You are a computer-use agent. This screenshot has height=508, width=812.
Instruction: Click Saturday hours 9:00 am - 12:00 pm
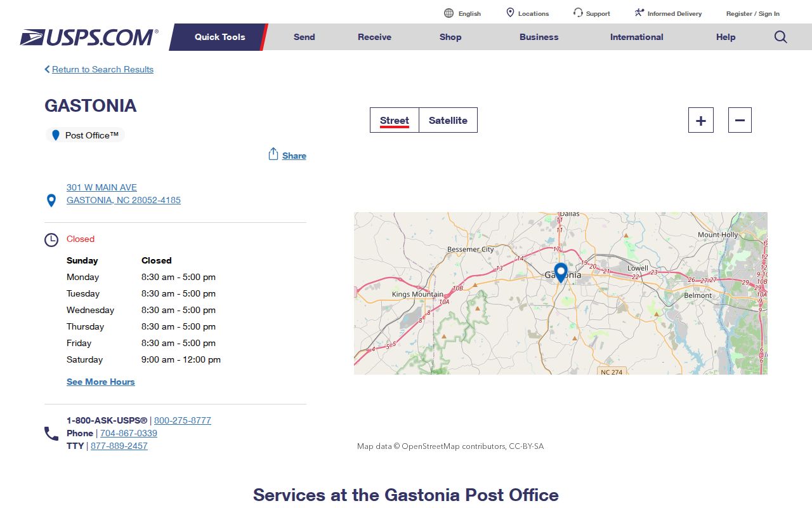pyautogui.click(x=181, y=359)
